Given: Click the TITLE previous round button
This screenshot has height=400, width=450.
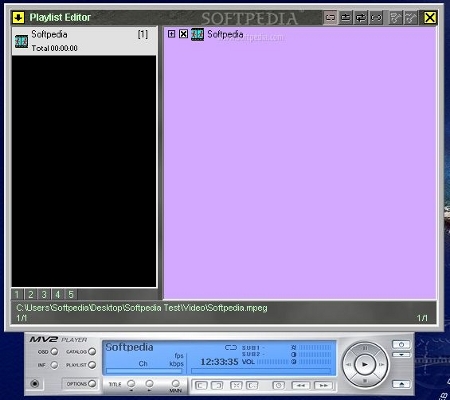Looking at the screenshot, I should [x=131, y=383].
